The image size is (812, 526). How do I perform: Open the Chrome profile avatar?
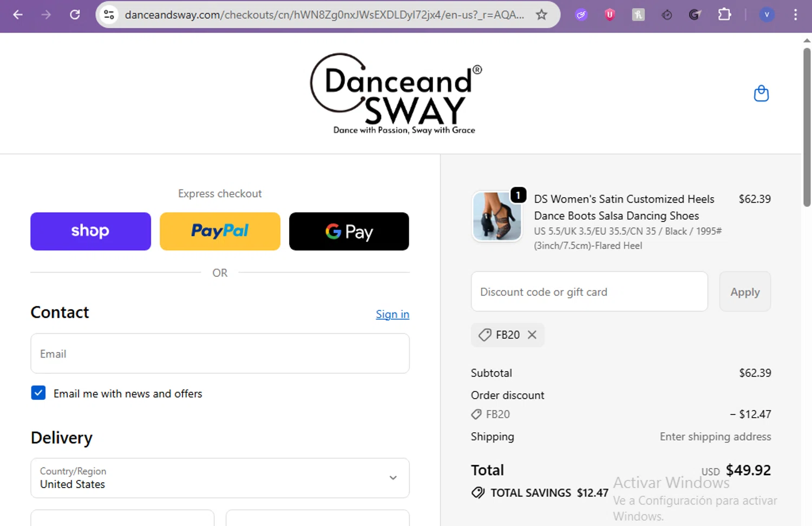pyautogui.click(x=767, y=15)
